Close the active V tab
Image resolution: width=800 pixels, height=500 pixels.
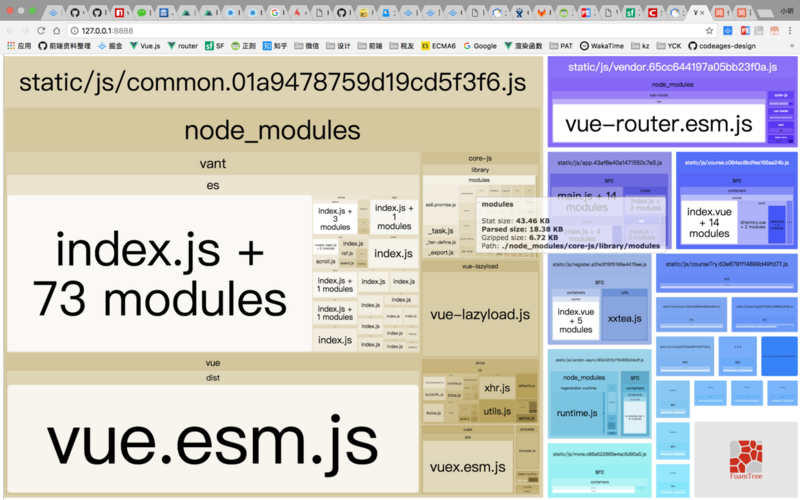click(703, 13)
